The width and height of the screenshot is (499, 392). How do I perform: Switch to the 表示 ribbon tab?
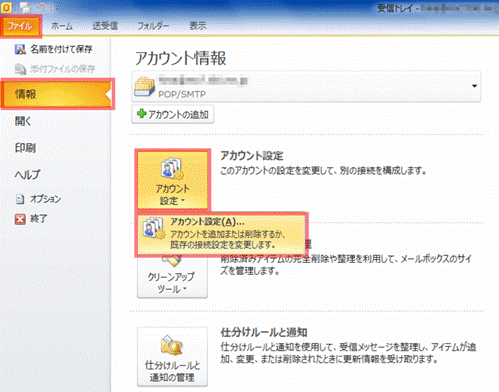click(198, 26)
